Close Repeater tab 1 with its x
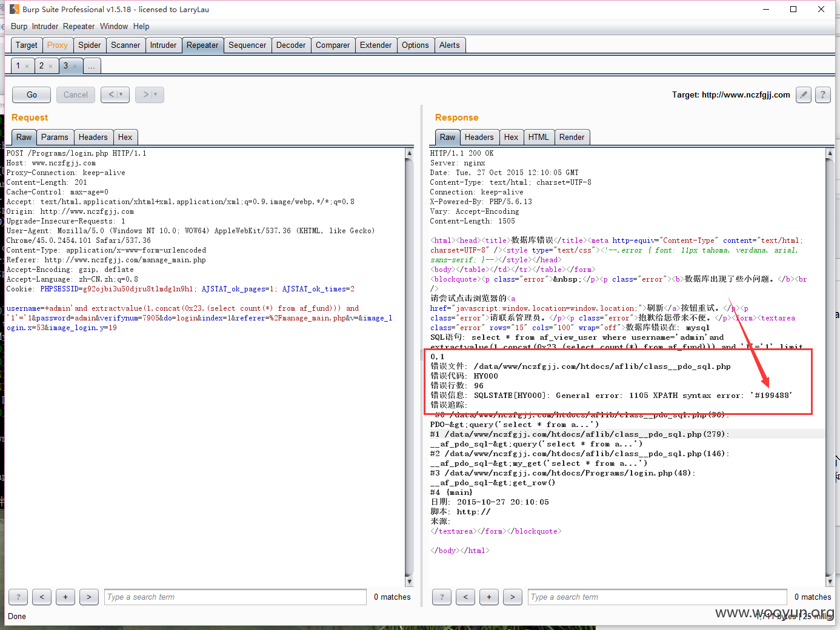The image size is (840, 630). 27,66
